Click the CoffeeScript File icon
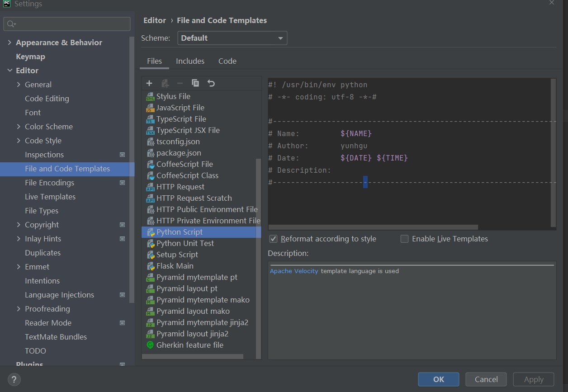The width and height of the screenshot is (568, 392). pos(151,165)
